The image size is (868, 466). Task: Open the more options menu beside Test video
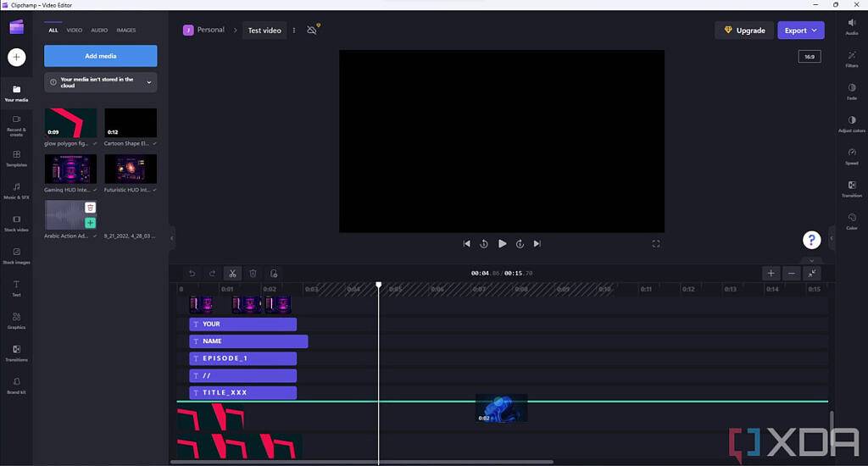(x=294, y=31)
